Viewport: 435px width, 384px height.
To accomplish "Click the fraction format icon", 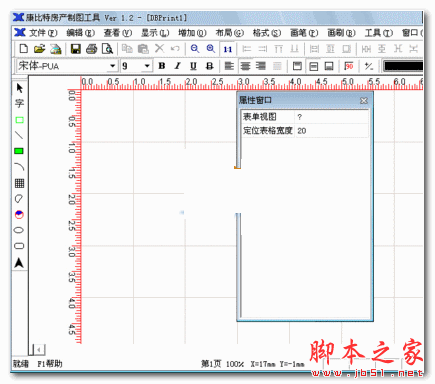I will point(368,66).
